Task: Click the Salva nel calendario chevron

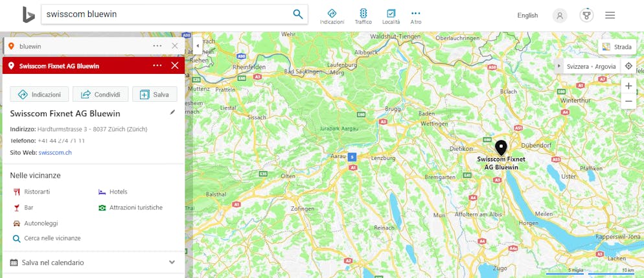Action: (x=172, y=262)
